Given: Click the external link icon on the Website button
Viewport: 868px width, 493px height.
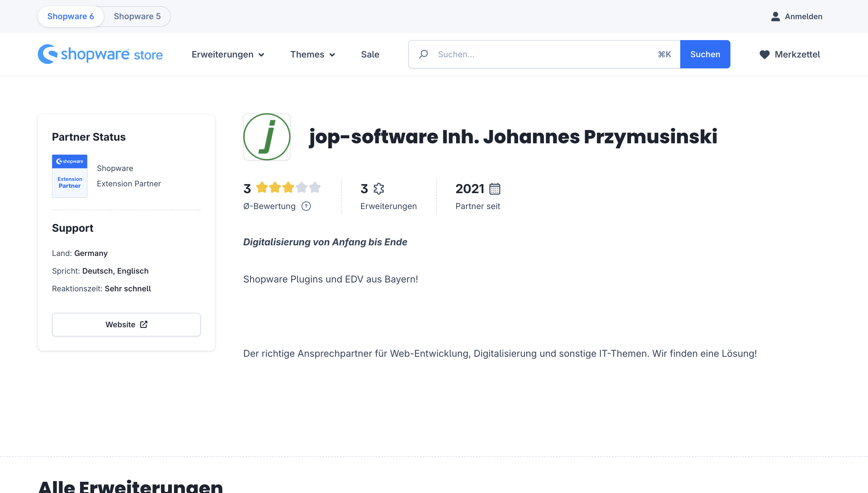Looking at the screenshot, I should click(143, 324).
